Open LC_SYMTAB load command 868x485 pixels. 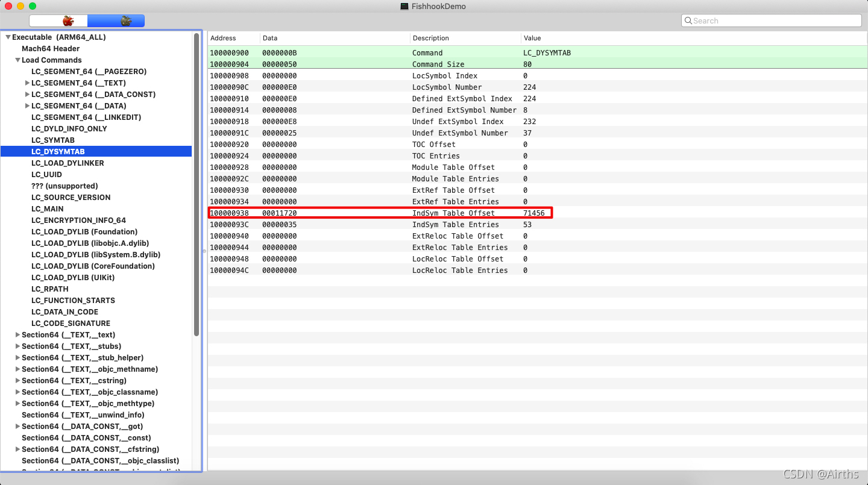pyautogui.click(x=53, y=140)
